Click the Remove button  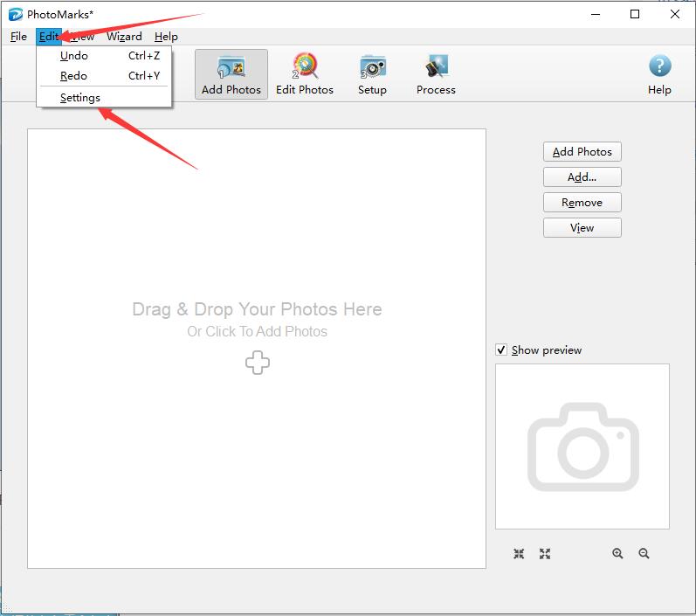click(582, 203)
